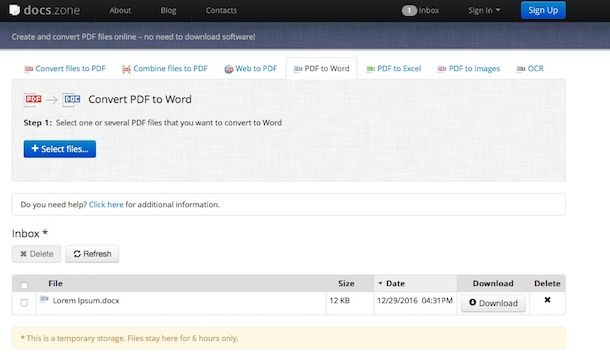
Task: Switch to PDF to Images tab
Action: pyautogui.click(x=469, y=69)
